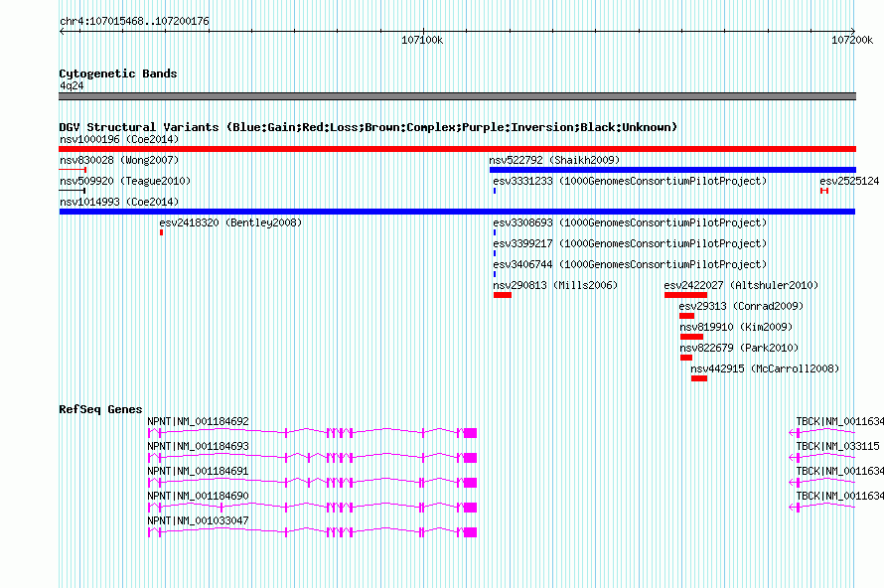
Task: Select the NPNT NM_001184690 gene model
Action: [312, 508]
